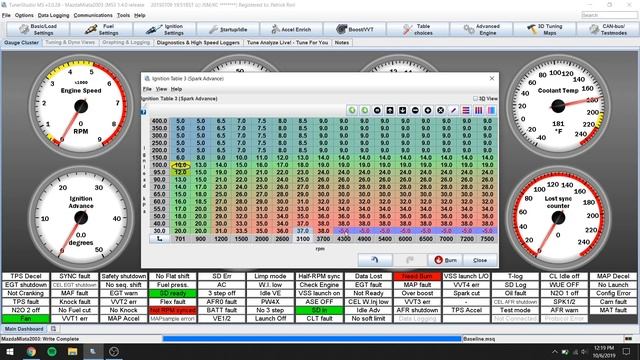Image resolution: width=640 pixels, height=360 pixels.
Task: Open the Options menu
Action: click(24, 15)
